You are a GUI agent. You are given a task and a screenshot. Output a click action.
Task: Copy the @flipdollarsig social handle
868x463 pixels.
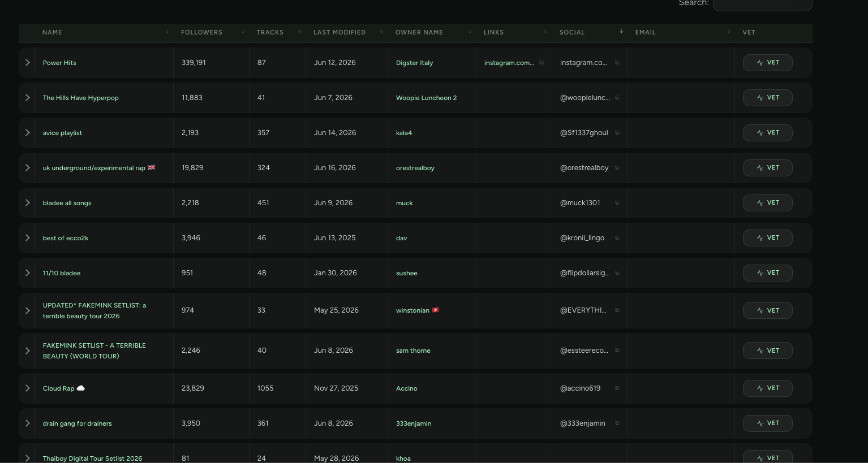(617, 273)
